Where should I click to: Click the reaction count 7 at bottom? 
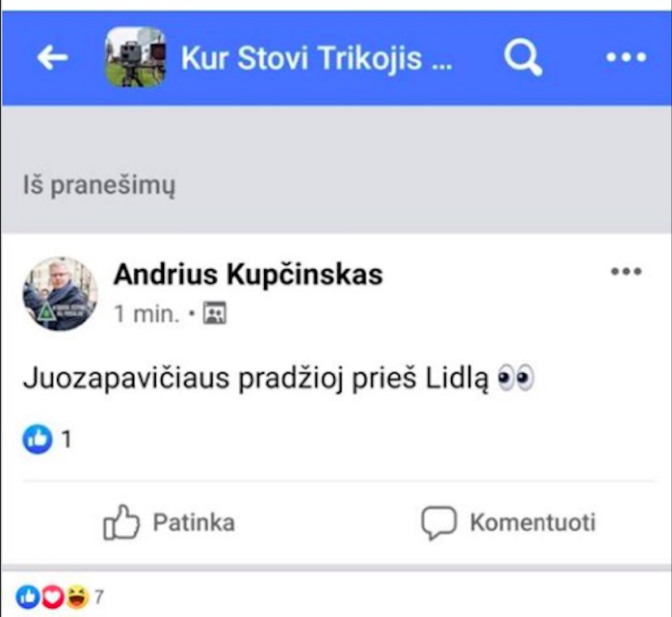click(99, 597)
